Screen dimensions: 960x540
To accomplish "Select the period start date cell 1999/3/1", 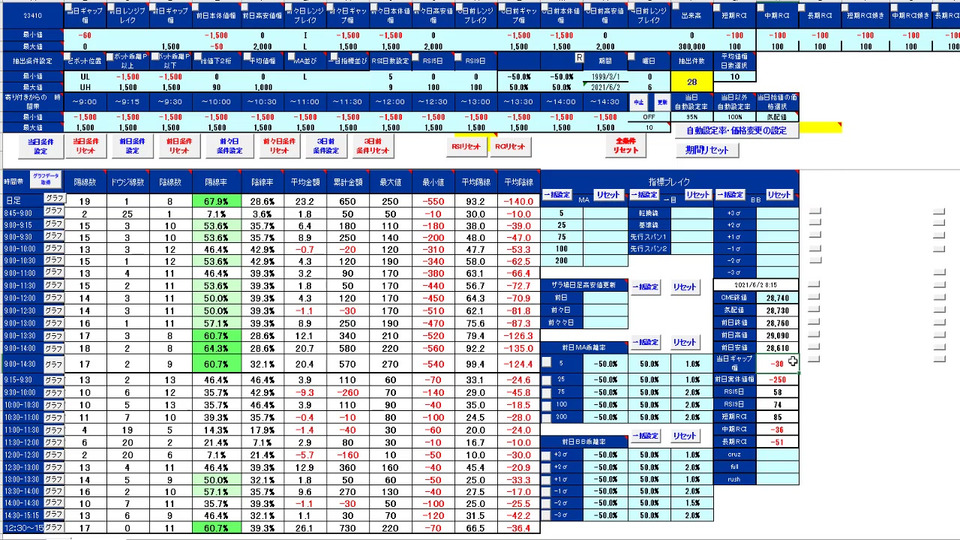I will 606,77.
